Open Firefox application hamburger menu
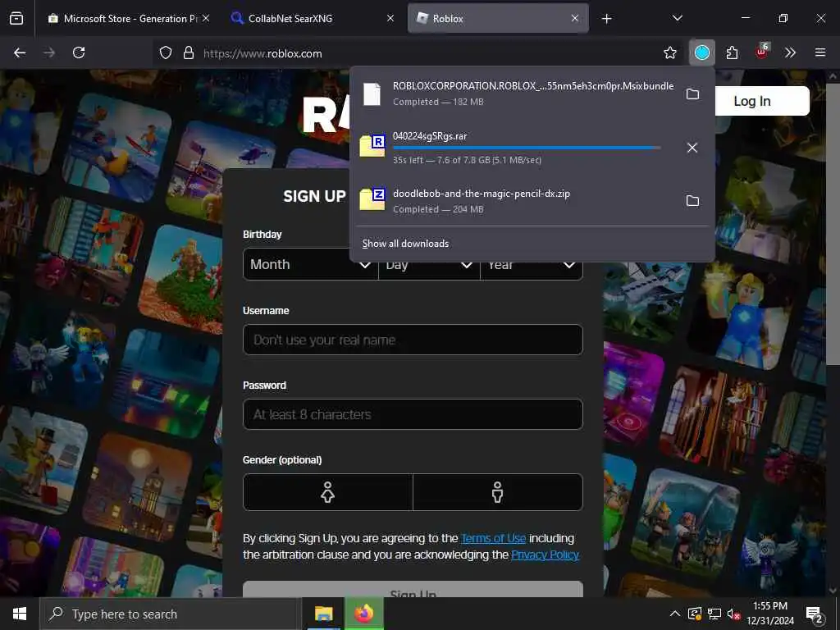This screenshot has width=840, height=630. point(820,52)
